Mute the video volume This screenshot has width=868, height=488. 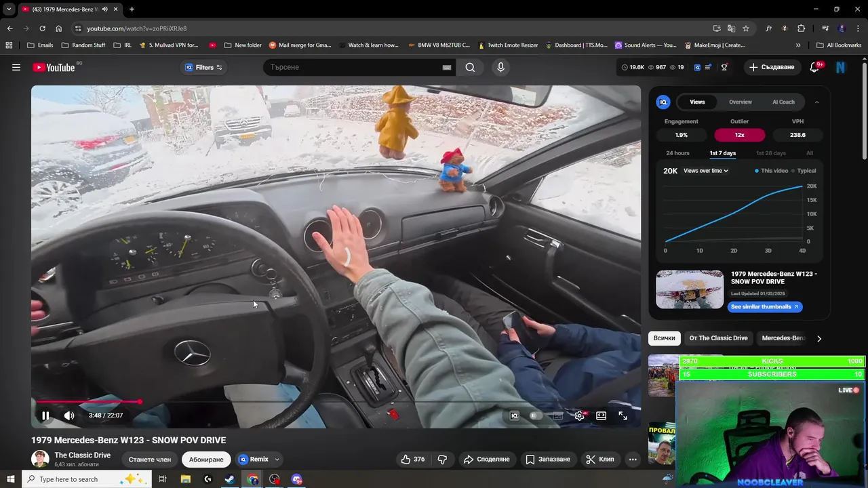click(68, 415)
